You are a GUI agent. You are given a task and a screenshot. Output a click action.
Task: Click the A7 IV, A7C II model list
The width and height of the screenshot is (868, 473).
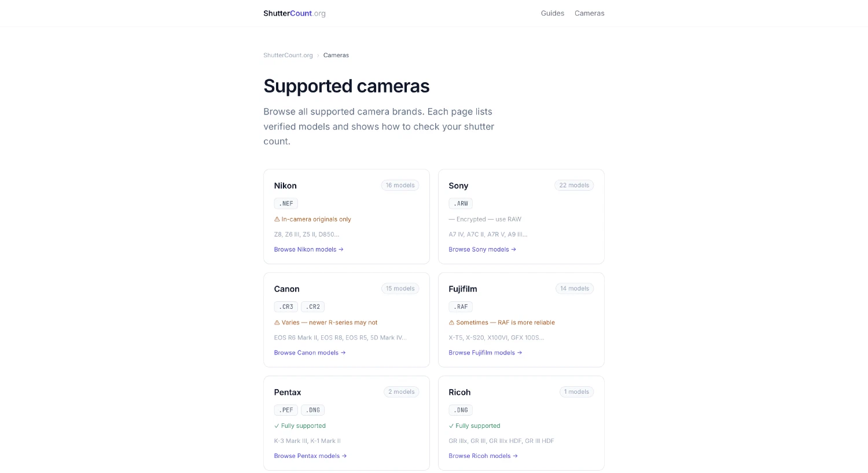tap(488, 234)
